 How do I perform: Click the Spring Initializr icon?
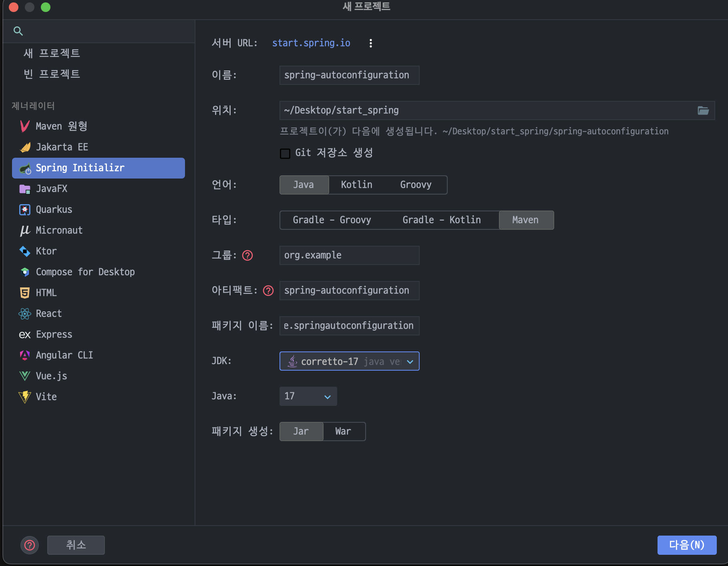[x=25, y=169]
